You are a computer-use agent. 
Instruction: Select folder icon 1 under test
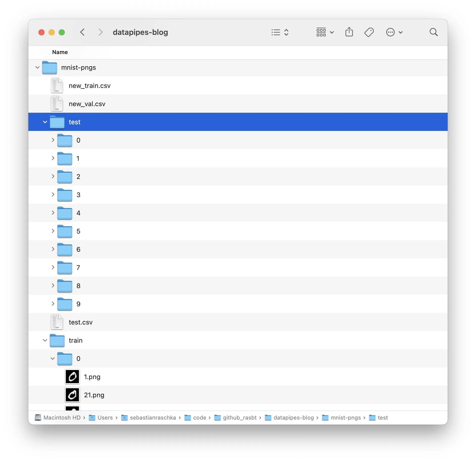[65, 158]
